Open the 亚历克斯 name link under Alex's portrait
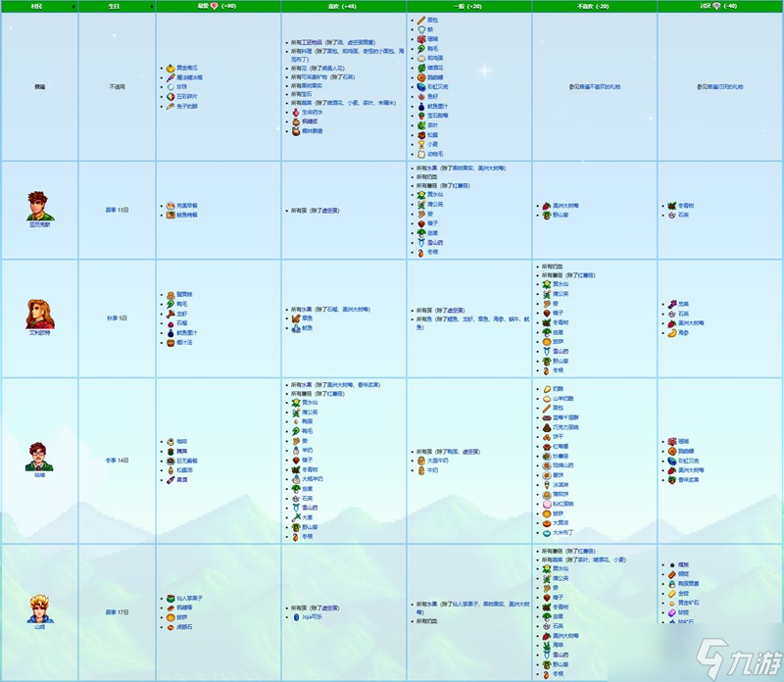The width and height of the screenshot is (784, 682). pyautogui.click(x=39, y=224)
